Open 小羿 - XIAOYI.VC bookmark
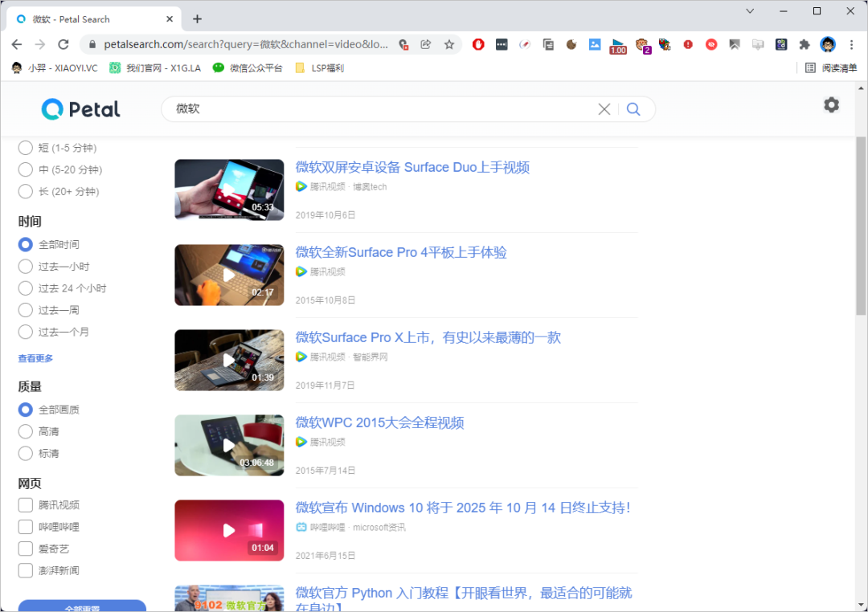Image resolution: width=868 pixels, height=612 pixels. pos(55,68)
